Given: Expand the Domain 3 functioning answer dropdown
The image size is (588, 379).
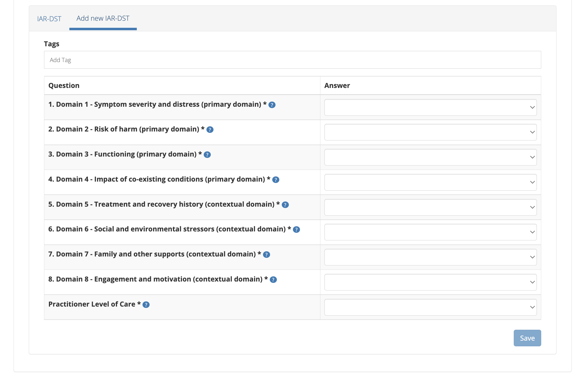Looking at the screenshot, I should pos(431,157).
